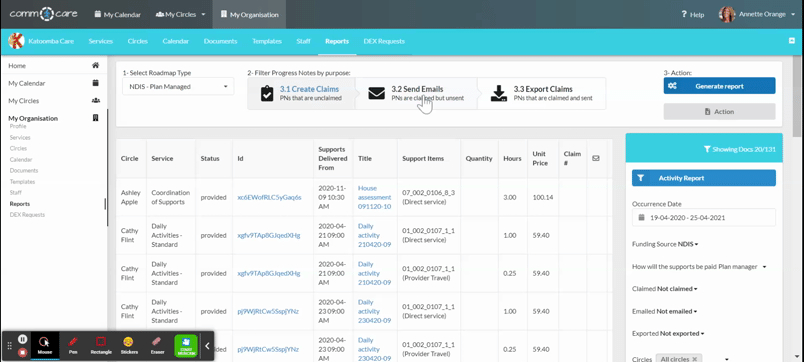Expand the My Circles menu in top bar
The image size is (804, 362).
[x=180, y=14]
